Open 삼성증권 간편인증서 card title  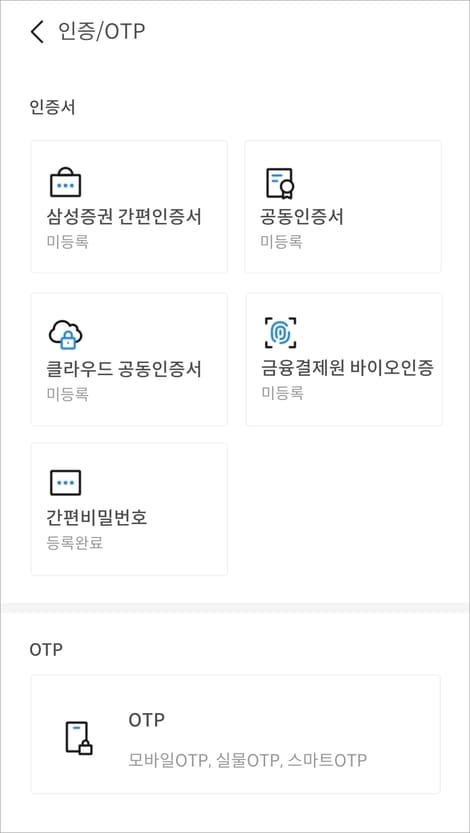(x=124, y=217)
